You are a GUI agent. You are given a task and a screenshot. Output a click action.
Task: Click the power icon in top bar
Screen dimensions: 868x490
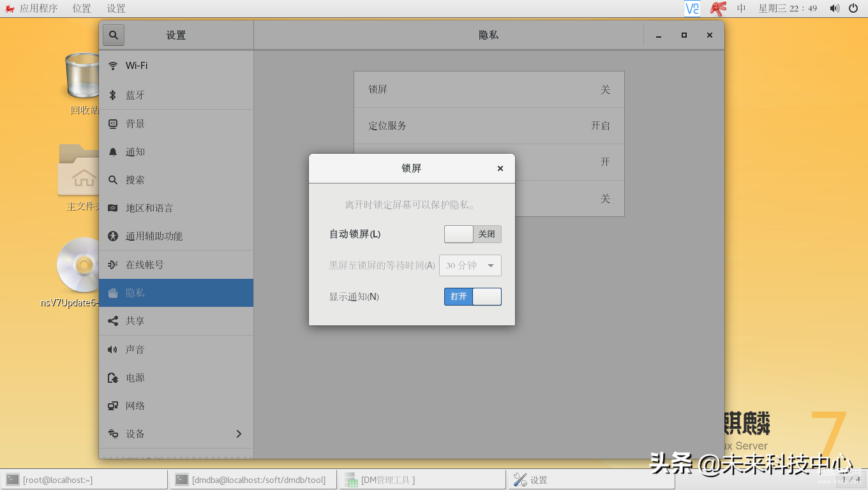[x=853, y=8]
